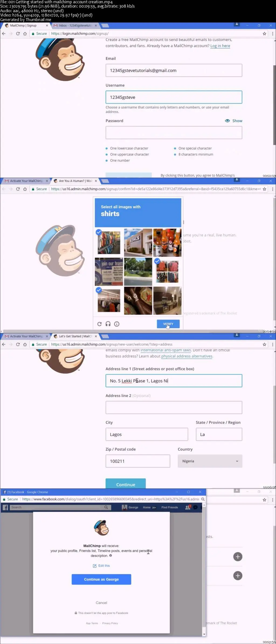Viewport: 276px width, 644px height.
Task: Click the Address line 1 input field
Action: click(x=174, y=381)
